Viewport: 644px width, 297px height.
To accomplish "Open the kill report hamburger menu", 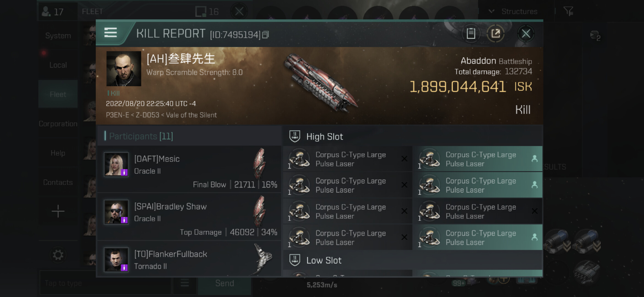I will (x=111, y=33).
